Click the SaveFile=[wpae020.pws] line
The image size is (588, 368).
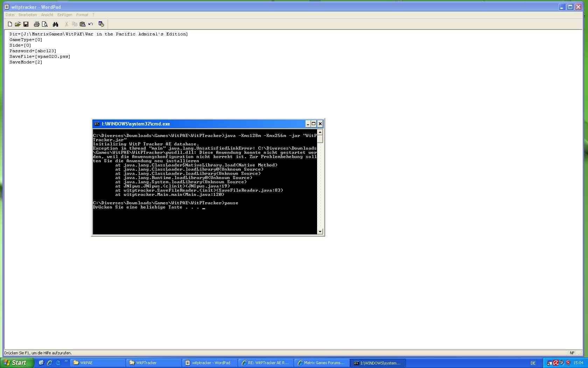point(40,56)
